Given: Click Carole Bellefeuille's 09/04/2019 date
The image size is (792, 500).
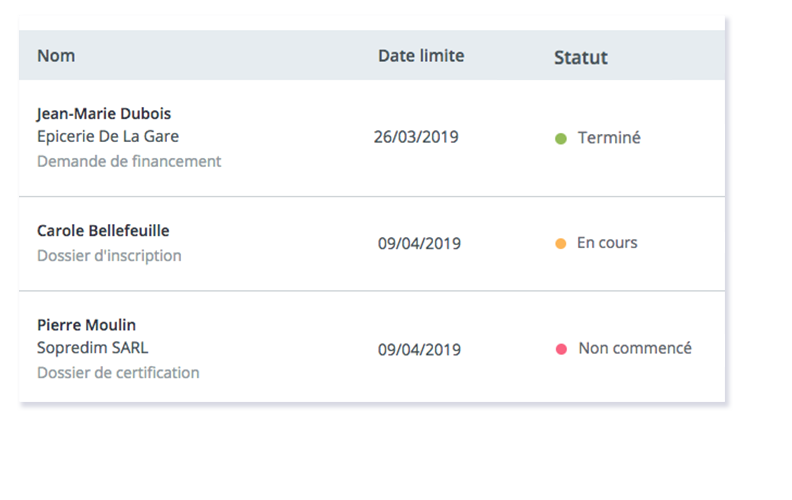Looking at the screenshot, I should 419,243.
